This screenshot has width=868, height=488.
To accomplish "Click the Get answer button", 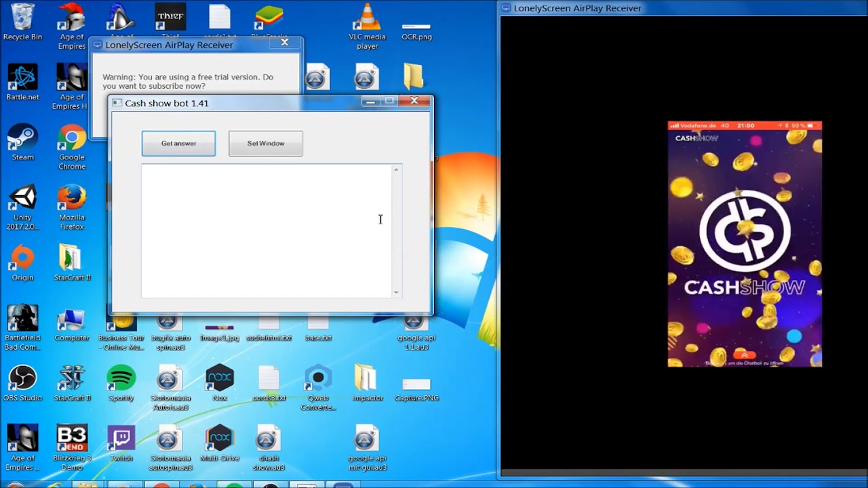I will click(178, 144).
